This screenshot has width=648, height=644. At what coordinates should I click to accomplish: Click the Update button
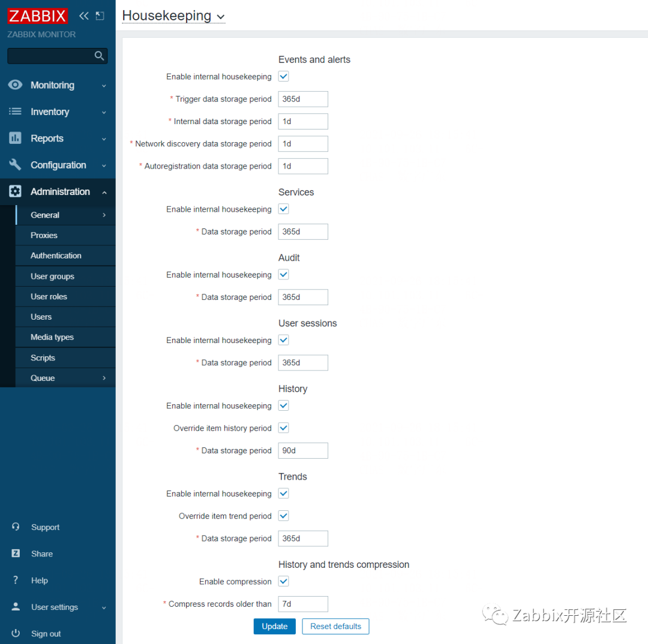tap(274, 626)
